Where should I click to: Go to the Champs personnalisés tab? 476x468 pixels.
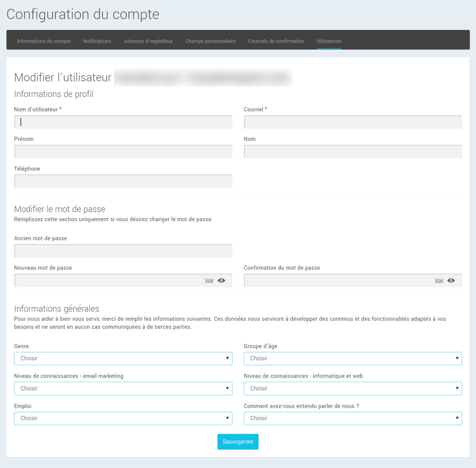[x=210, y=41]
